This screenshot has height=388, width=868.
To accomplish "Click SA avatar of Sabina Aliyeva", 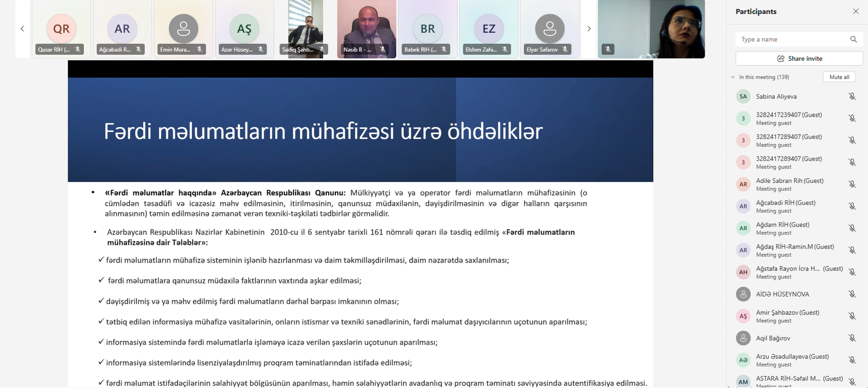I will click(743, 96).
